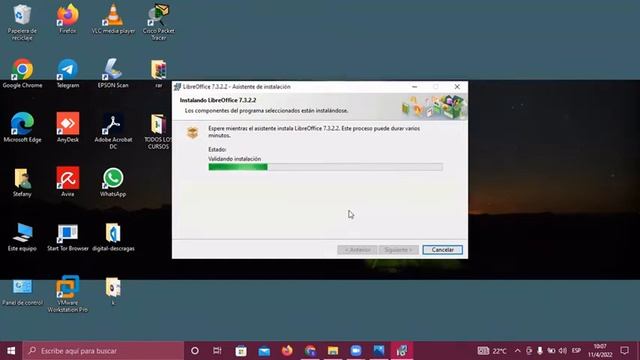Select the Stefany folder desktop icon

[22, 182]
